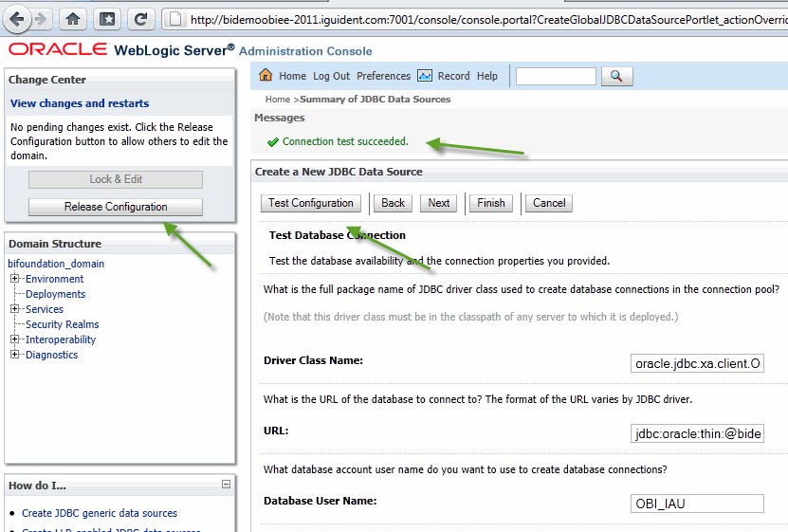
Task: Click the console Home house icon
Action: 266,75
